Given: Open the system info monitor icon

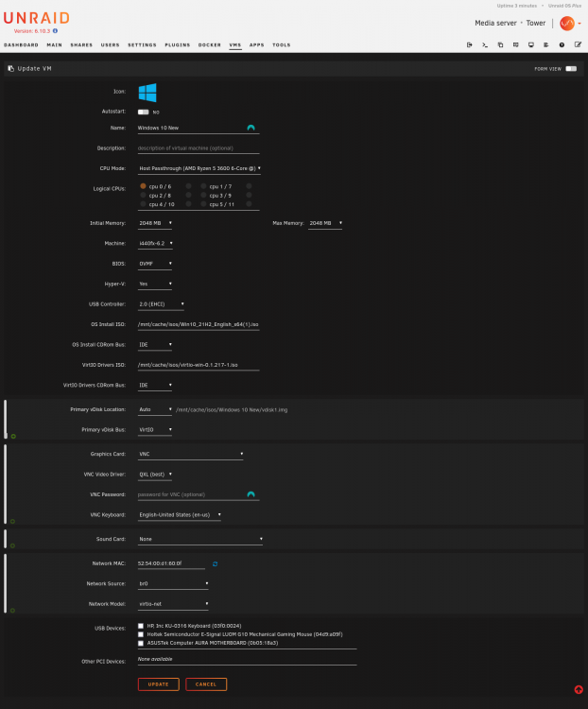Looking at the screenshot, I should pos(531,44).
